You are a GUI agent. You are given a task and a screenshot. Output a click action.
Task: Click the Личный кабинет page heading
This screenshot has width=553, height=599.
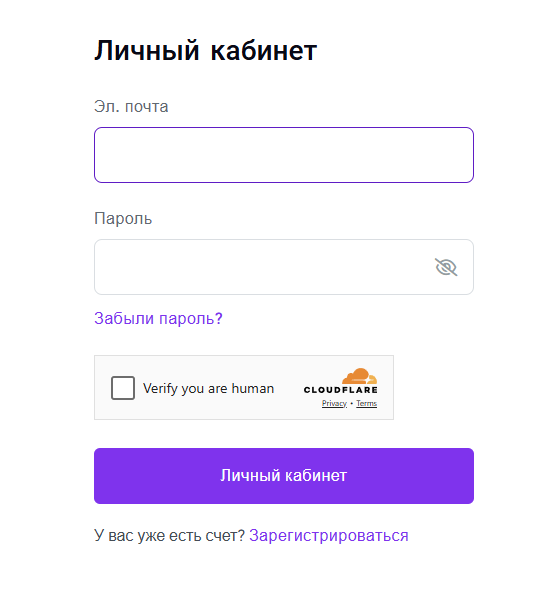pyautogui.click(x=205, y=51)
